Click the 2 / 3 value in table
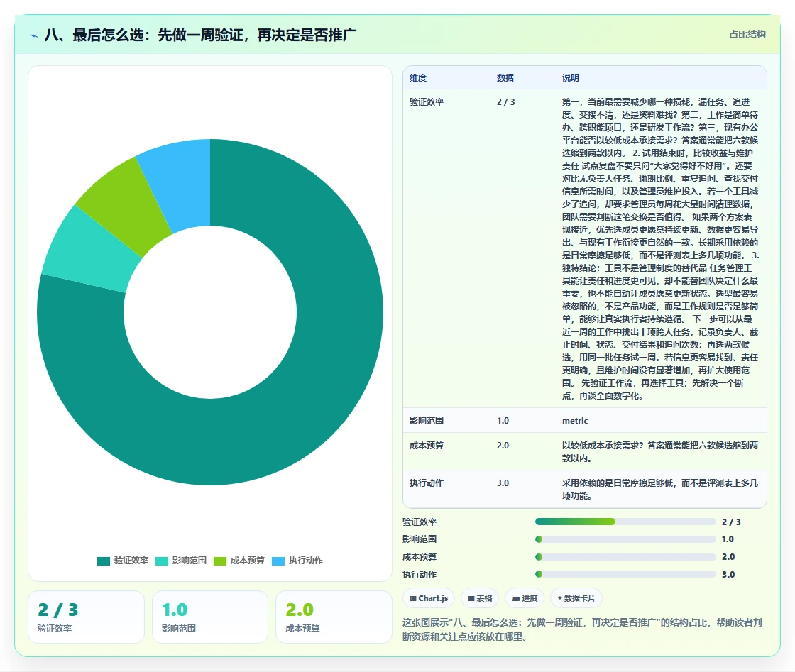 [505, 102]
